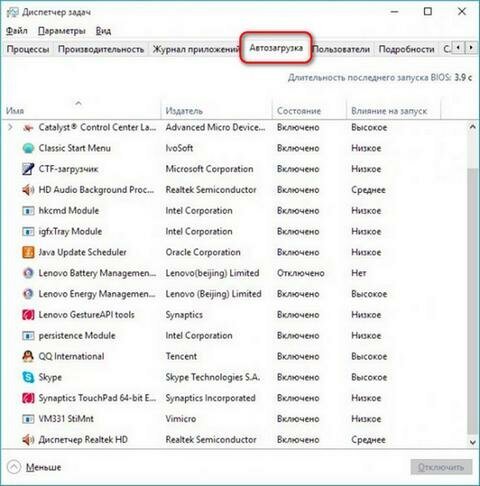This screenshot has height=486, width=480.
Task: Click the Skype icon
Action: pos(28,377)
